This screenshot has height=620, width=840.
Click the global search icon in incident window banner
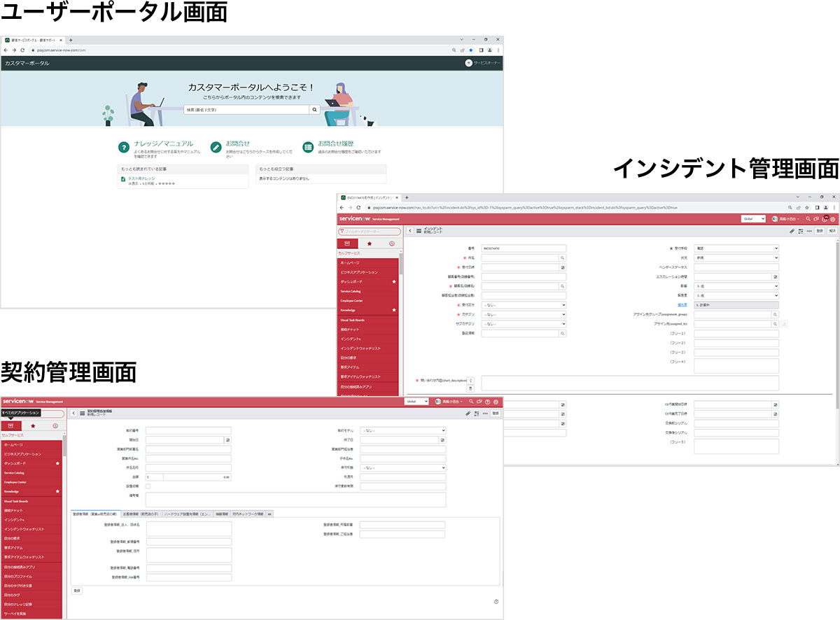[x=807, y=218]
